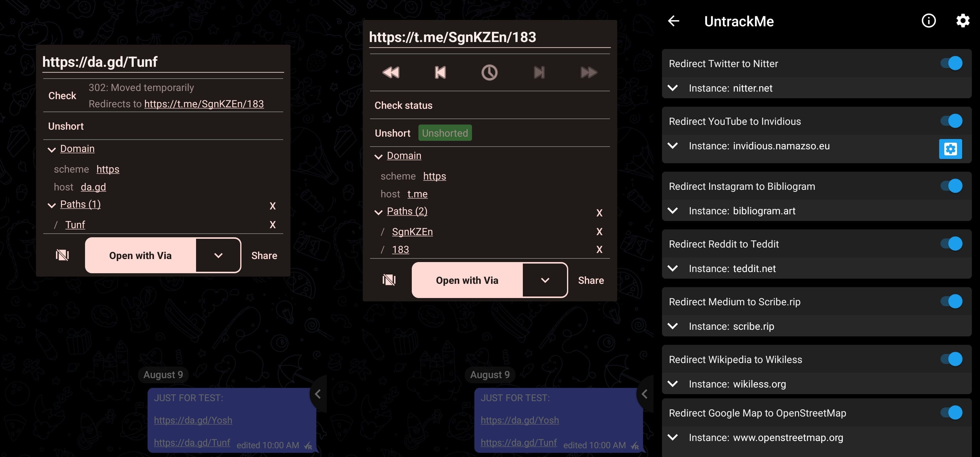Toggle Redirect Twitter to Nitter
The width and height of the screenshot is (980, 457).
click(951, 63)
